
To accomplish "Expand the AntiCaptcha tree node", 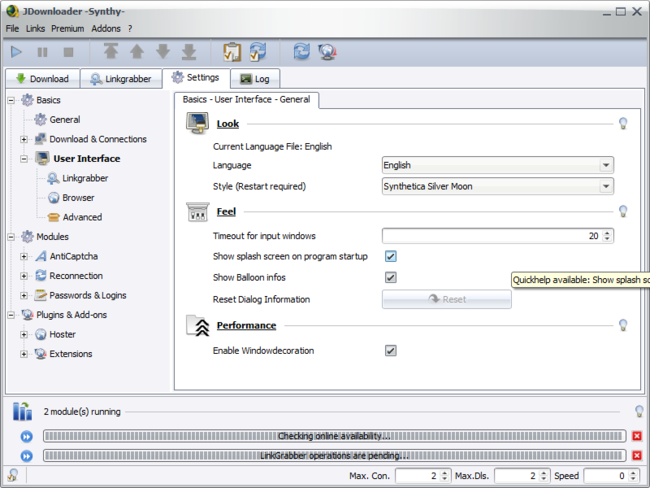I will (x=24, y=257).
